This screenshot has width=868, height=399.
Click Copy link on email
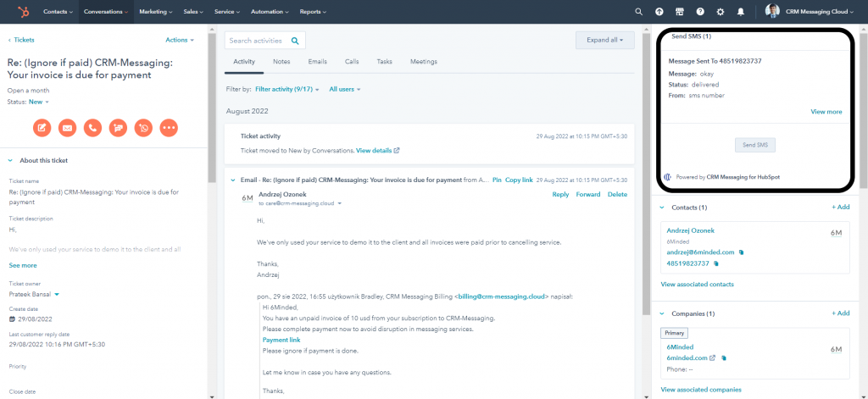tap(520, 180)
